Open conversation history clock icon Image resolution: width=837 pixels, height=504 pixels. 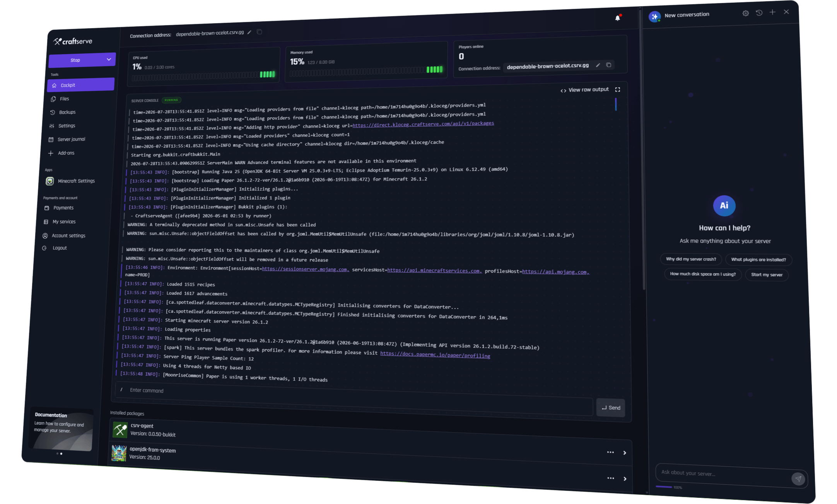[759, 13]
